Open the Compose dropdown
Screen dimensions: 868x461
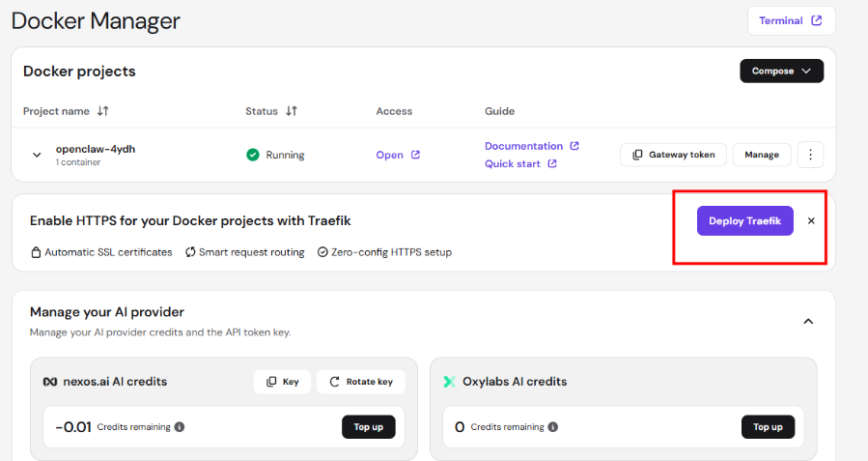(781, 71)
